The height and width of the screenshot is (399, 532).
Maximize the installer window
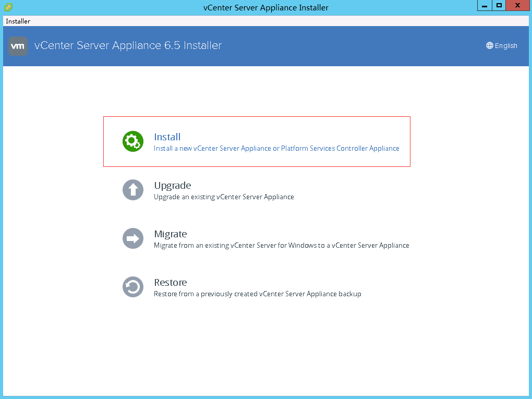click(x=499, y=5)
